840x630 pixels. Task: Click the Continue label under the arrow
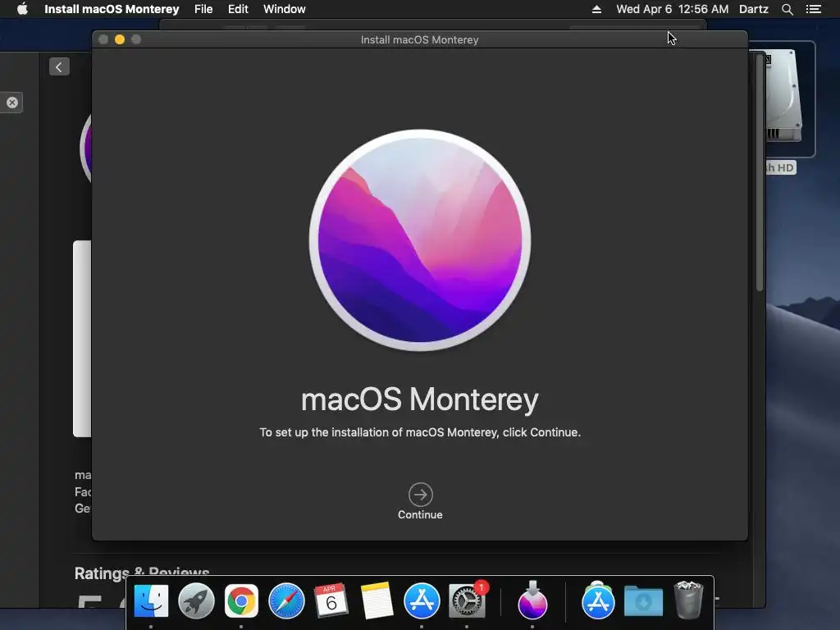point(420,515)
